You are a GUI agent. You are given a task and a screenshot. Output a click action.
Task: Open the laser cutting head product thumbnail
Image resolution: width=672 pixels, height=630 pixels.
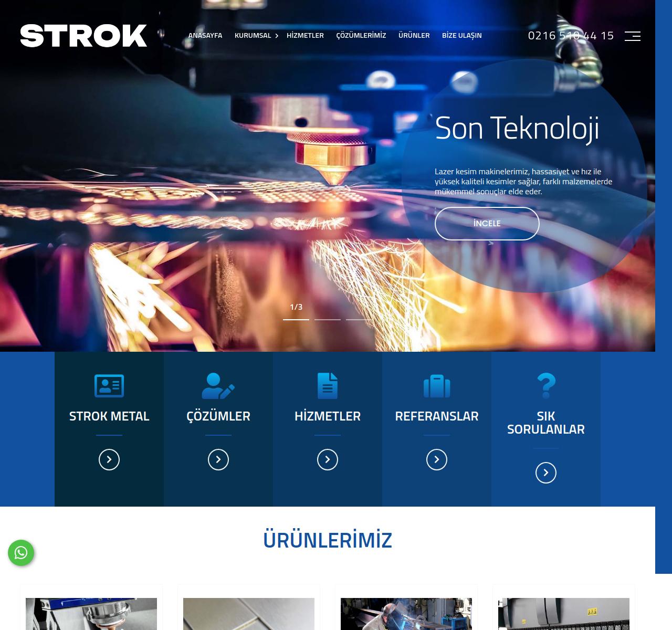pos(91,614)
